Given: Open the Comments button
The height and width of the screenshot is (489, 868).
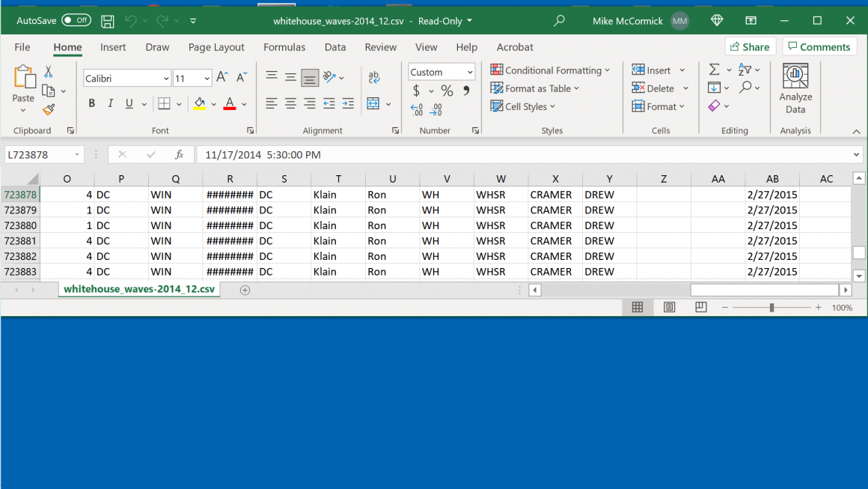Looking at the screenshot, I should 819,46.
